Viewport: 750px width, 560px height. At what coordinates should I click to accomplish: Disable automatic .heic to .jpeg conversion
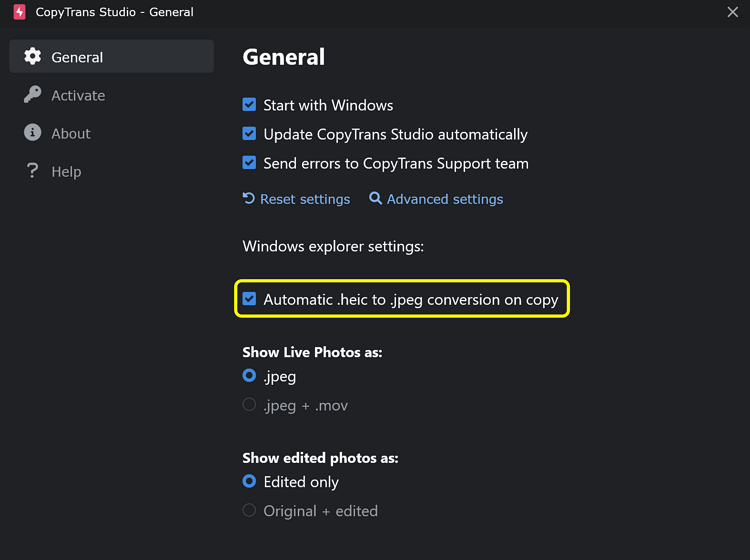point(249,299)
